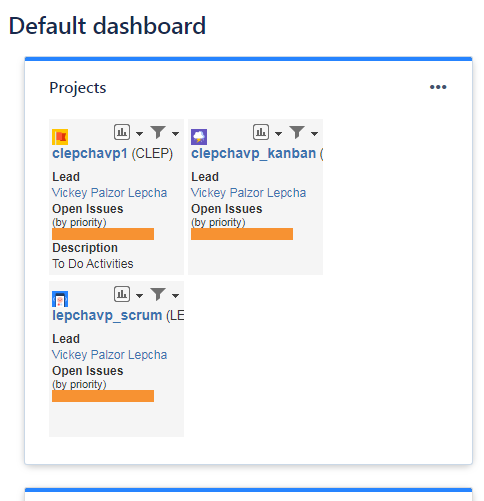Click the lepchavp_scrum project avatar
This screenshot has width=484, height=501.
tap(60, 299)
